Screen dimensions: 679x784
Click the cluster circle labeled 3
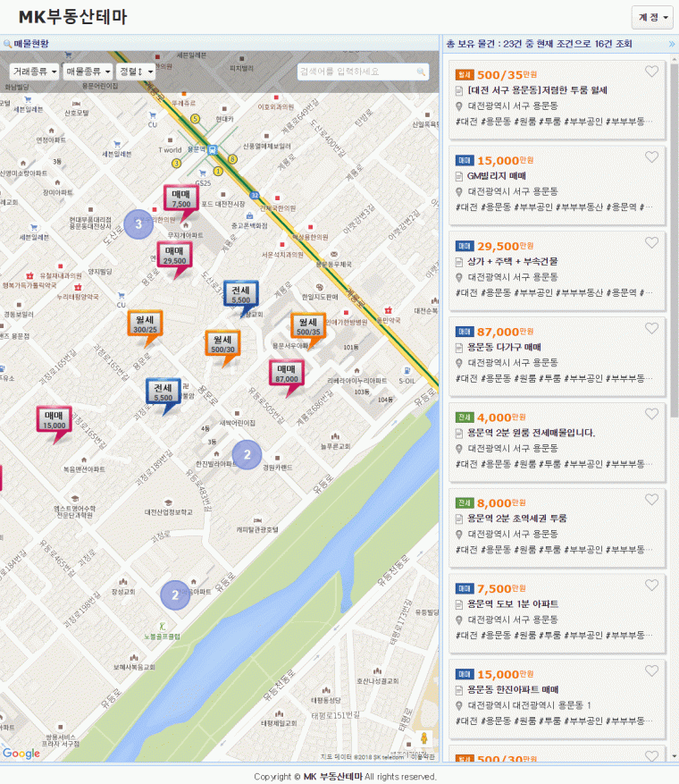[x=138, y=224]
